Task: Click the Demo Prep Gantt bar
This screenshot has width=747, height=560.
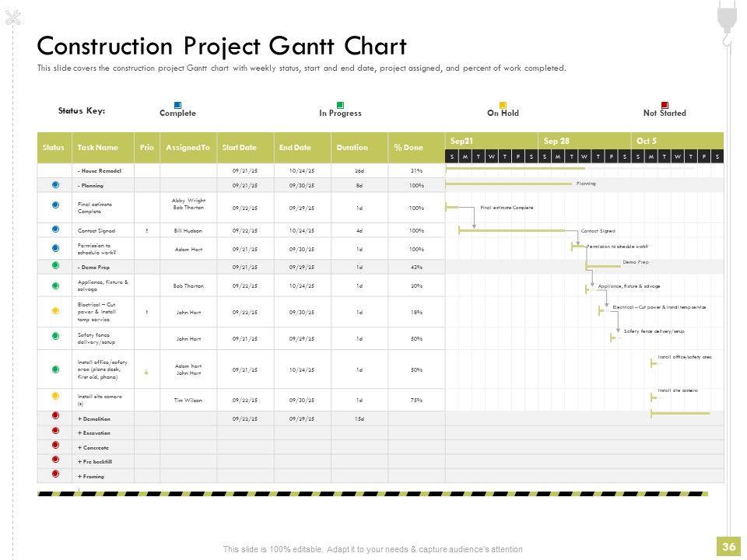Action: pos(603,266)
